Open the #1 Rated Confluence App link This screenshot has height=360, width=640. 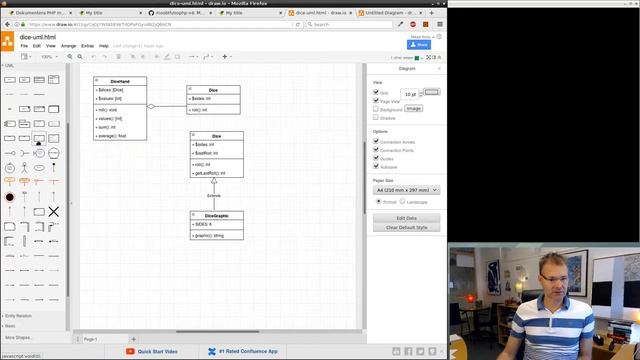point(248,351)
